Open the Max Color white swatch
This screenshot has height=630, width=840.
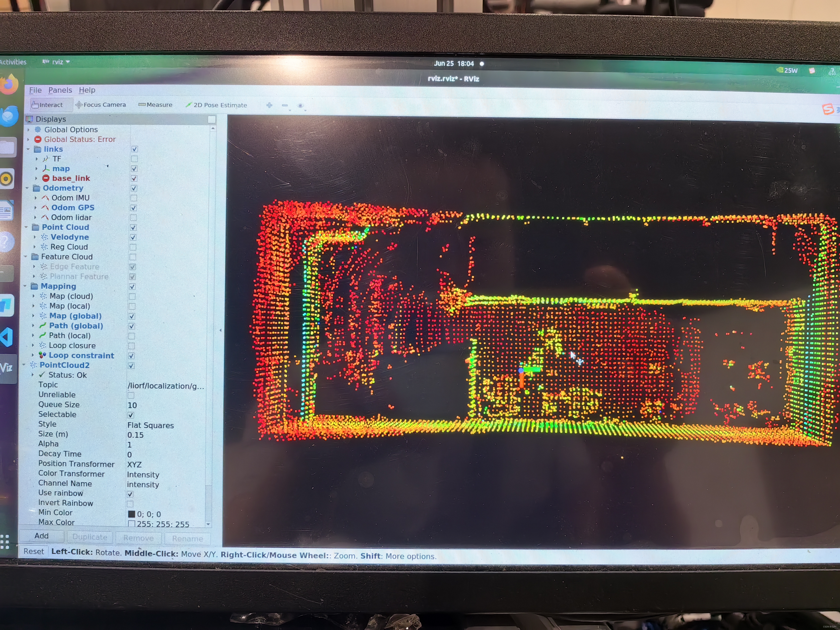(132, 524)
